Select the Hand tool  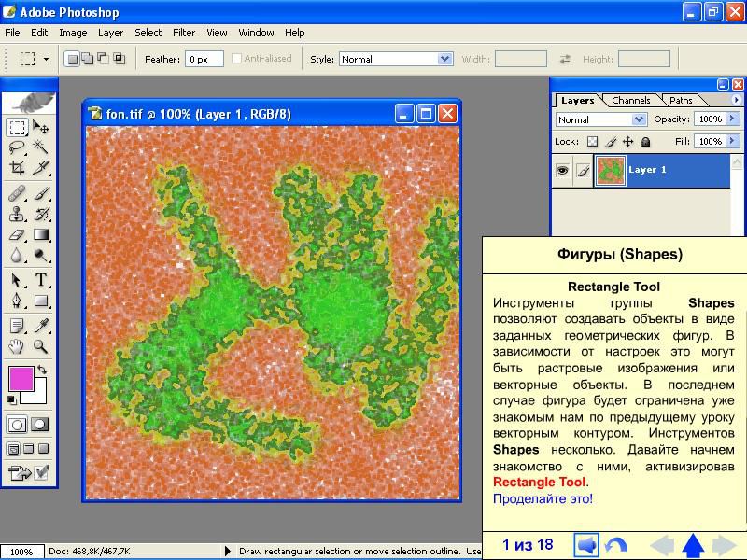[17, 346]
